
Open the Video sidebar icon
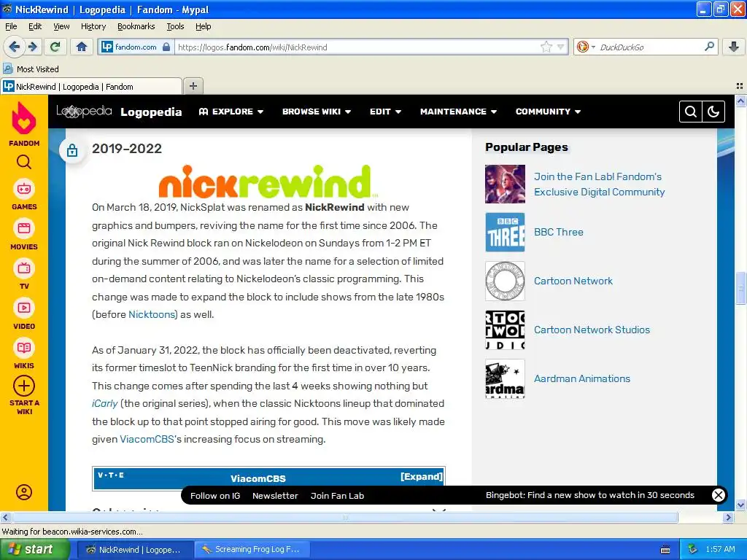[x=24, y=308]
